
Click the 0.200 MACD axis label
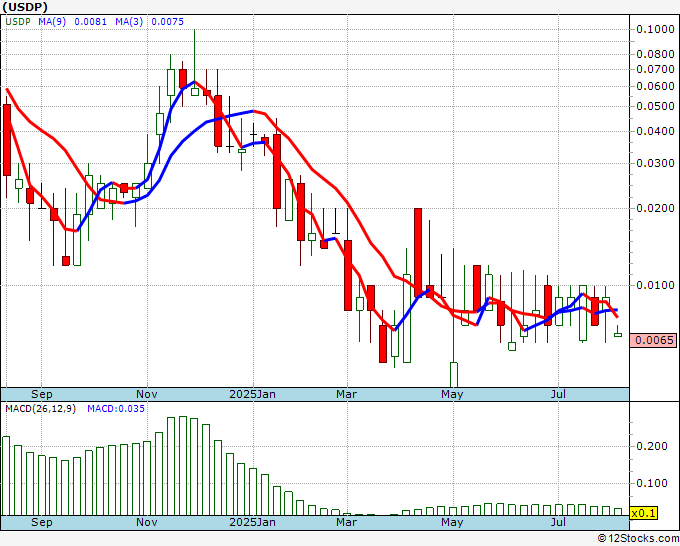(651, 446)
